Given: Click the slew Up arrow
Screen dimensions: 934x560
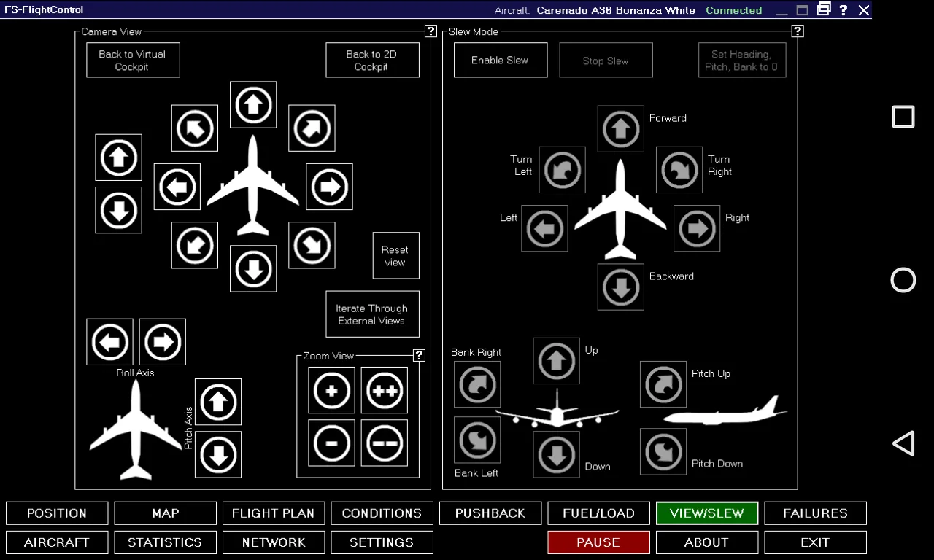Looking at the screenshot, I should pos(557,361).
